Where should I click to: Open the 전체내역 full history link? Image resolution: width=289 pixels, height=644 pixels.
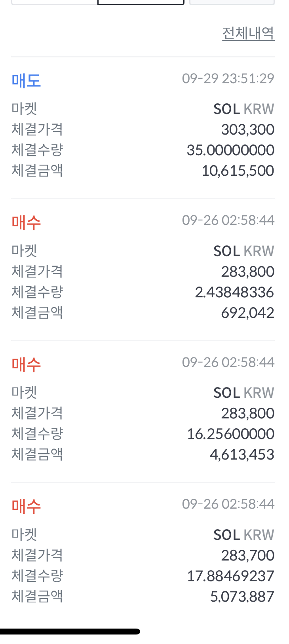coord(248,33)
